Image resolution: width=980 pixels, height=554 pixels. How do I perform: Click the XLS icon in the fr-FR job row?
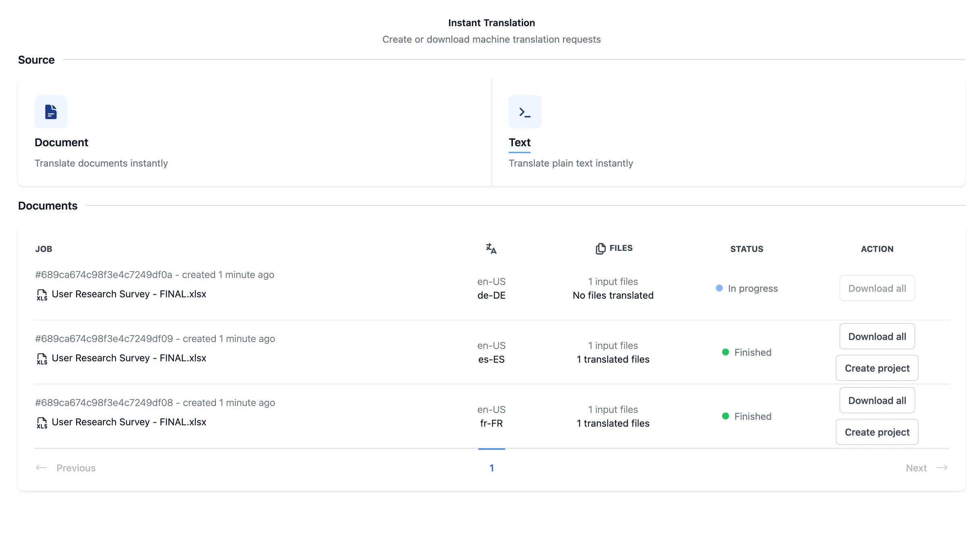42,422
